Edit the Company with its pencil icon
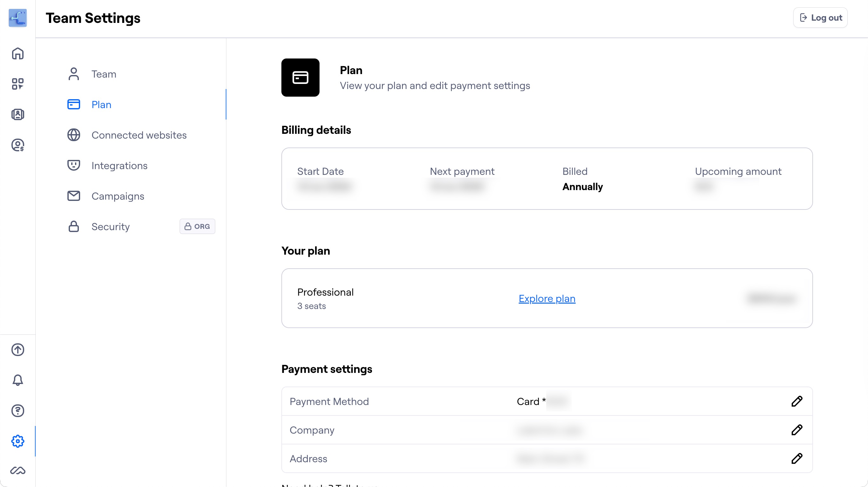The height and width of the screenshot is (487, 868). click(x=797, y=430)
